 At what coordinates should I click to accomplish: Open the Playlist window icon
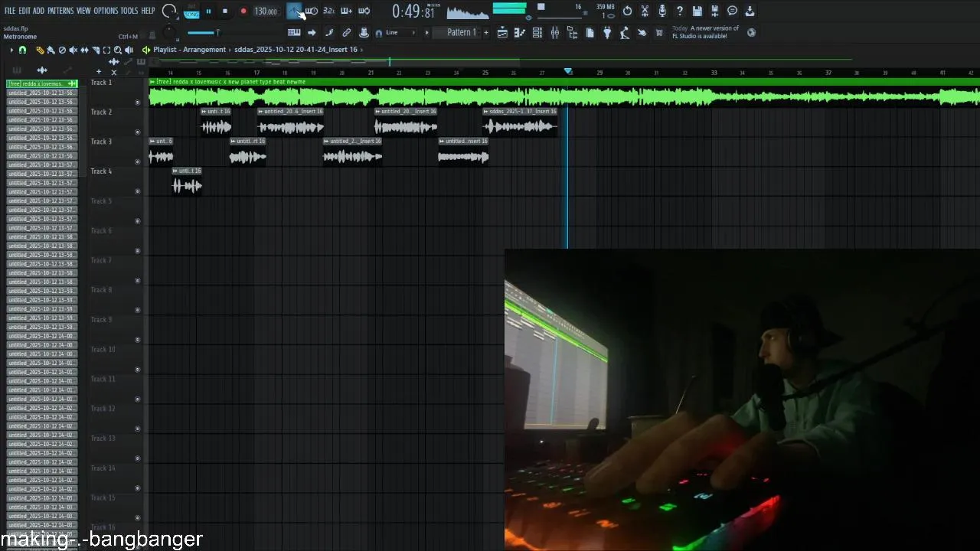coord(502,33)
